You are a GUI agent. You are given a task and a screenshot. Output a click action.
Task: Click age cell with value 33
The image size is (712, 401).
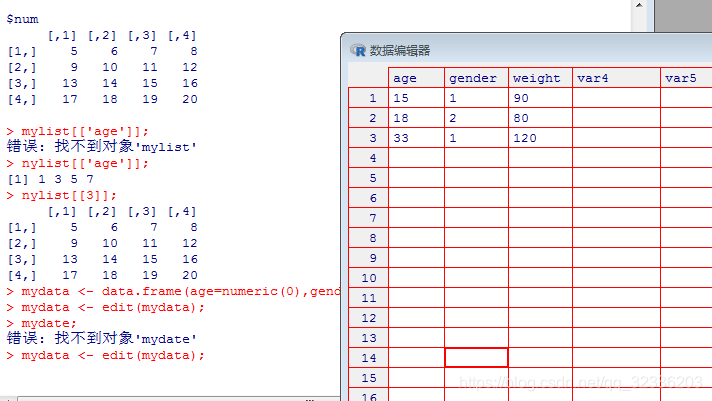[416, 138]
